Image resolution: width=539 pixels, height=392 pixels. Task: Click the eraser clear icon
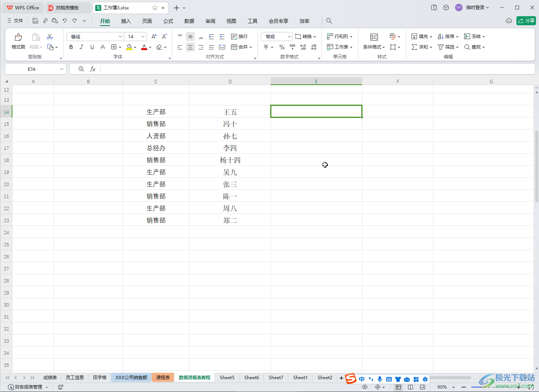159,47
